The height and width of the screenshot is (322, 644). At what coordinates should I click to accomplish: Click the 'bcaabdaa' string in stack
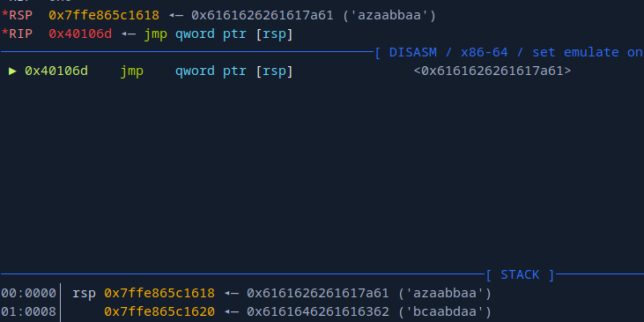[x=444, y=311]
